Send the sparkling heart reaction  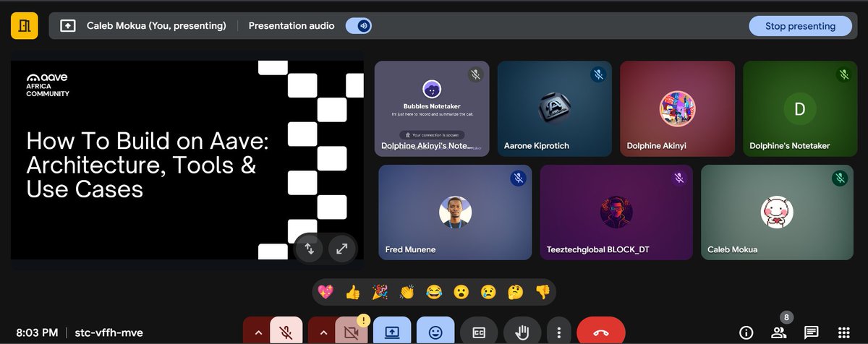point(326,293)
